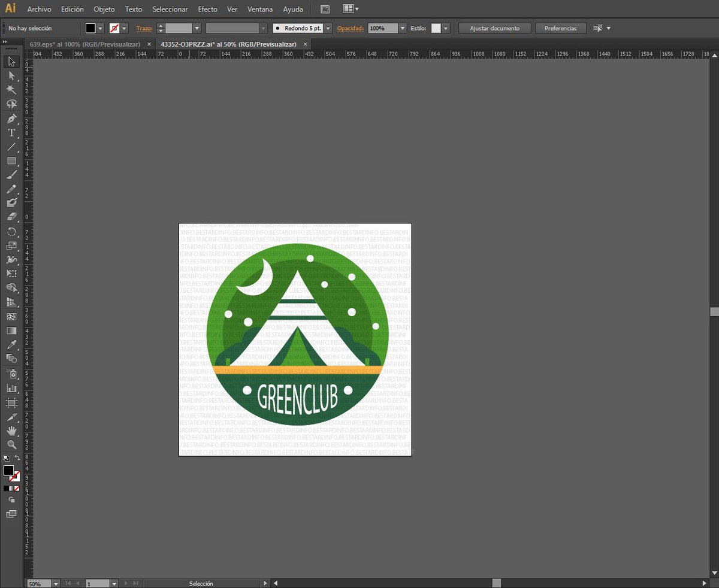719x588 pixels.
Task: Open Adobe Bridge via Br icon
Action: (x=325, y=9)
